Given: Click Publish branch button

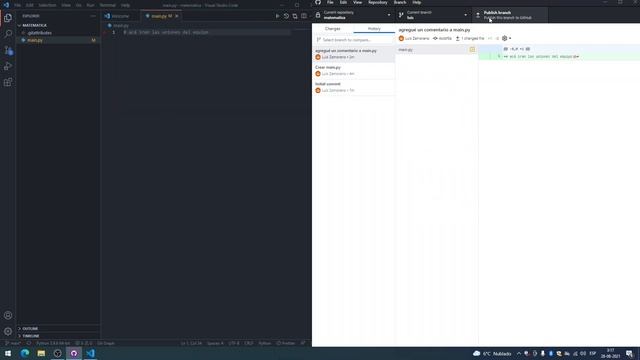Looking at the screenshot, I should [510, 15].
